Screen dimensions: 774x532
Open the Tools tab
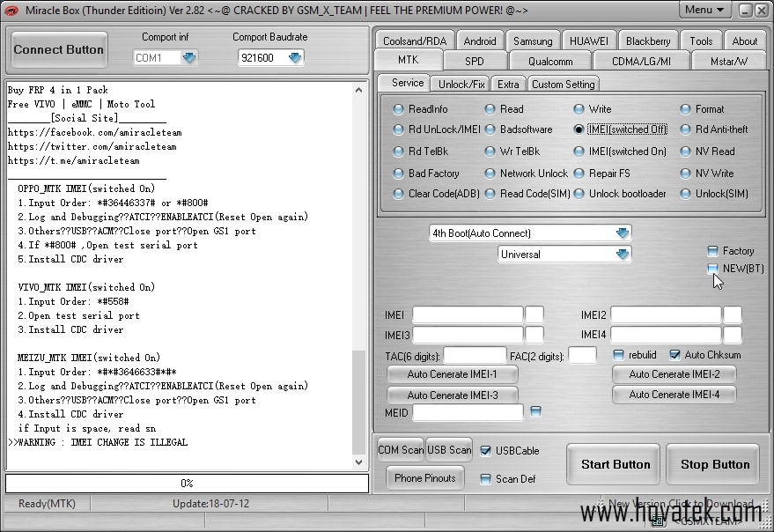701,41
